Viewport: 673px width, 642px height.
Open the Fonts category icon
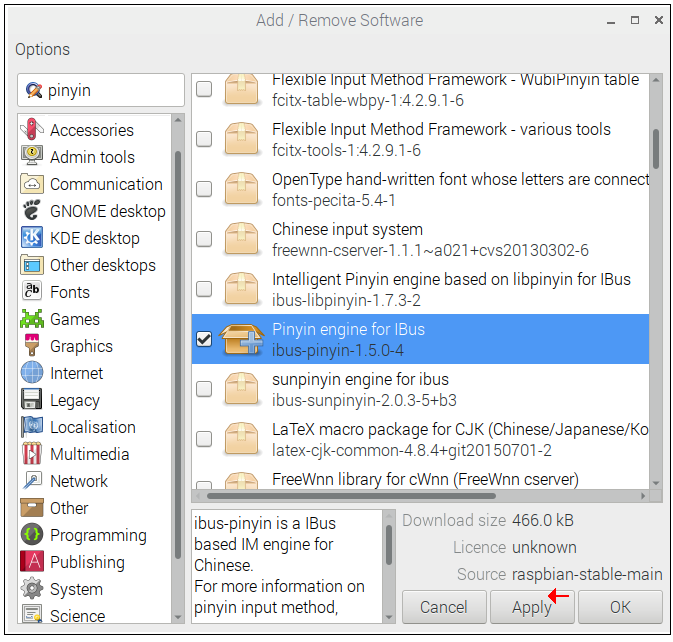tap(32, 291)
